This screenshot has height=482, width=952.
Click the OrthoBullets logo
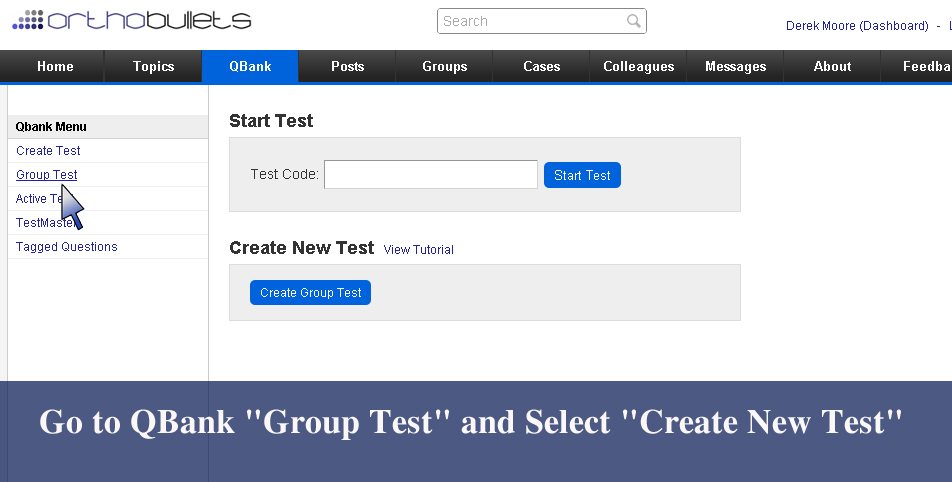pyautogui.click(x=132, y=19)
